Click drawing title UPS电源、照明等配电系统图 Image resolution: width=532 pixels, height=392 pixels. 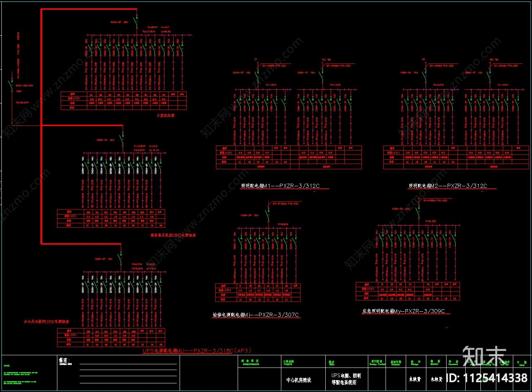point(346,379)
